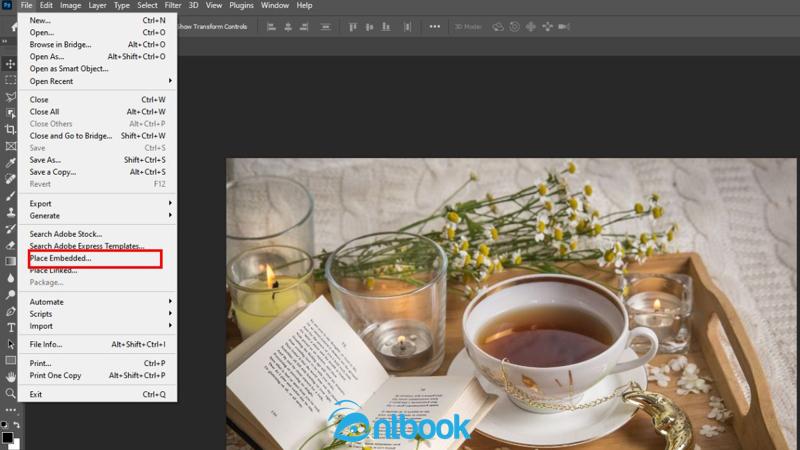This screenshot has width=800, height=450.
Task: Expand the Import submenu
Action: click(x=97, y=326)
